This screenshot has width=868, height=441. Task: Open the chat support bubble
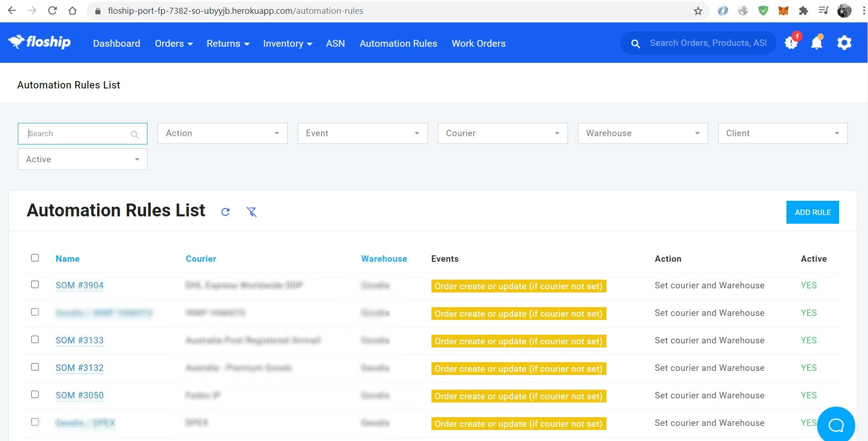835,425
